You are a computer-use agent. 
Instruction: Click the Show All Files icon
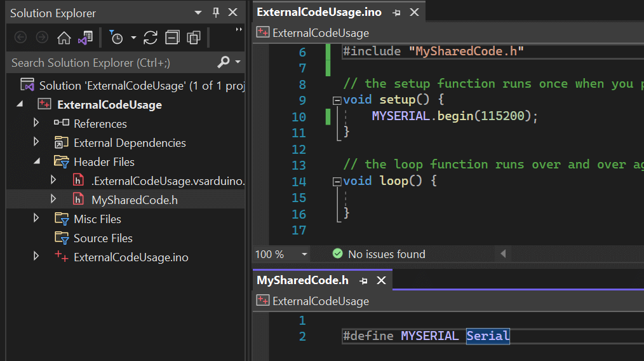click(x=194, y=38)
